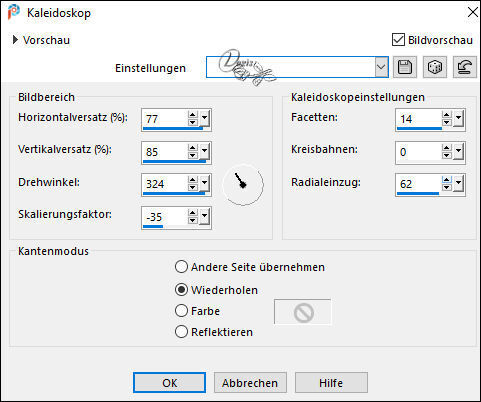
Task: Open the Skalierungsfaktor slider dropdown arrow
Action: pyautogui.click(x=204, y=217)
